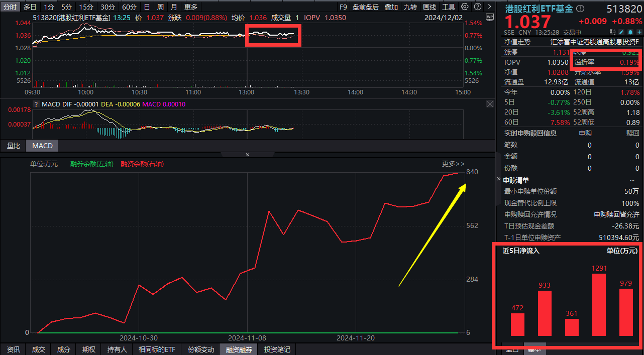
Task: Click the pencil note icon under price
Action: pyautogui.click(x=622, y=32)
